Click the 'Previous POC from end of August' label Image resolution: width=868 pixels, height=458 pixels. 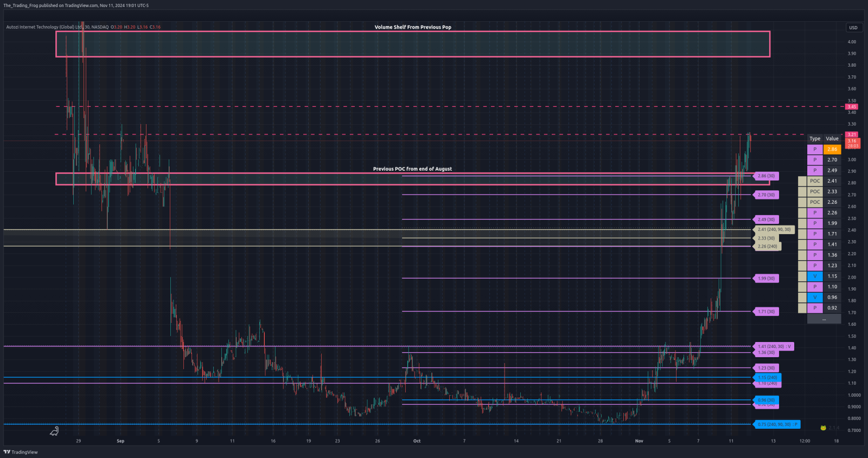pyautogui.click(x=412, y=169)
